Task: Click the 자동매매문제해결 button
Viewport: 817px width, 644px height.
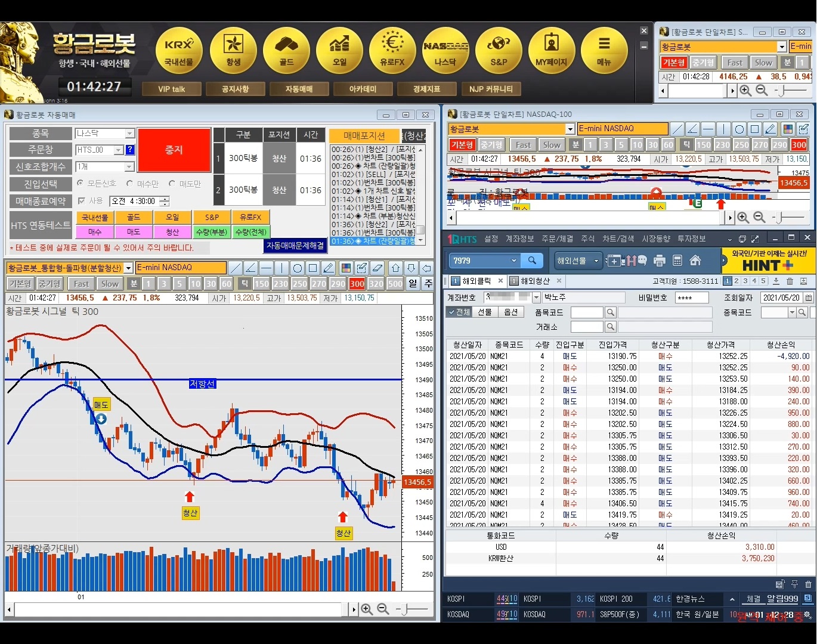Action: [295, 245]
